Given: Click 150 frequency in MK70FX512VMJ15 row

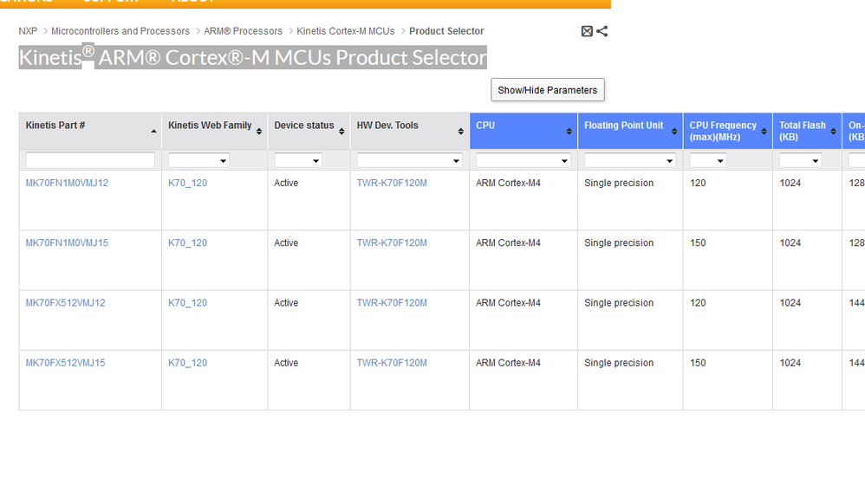Looking at the screenshot, I should pos(698,364).
